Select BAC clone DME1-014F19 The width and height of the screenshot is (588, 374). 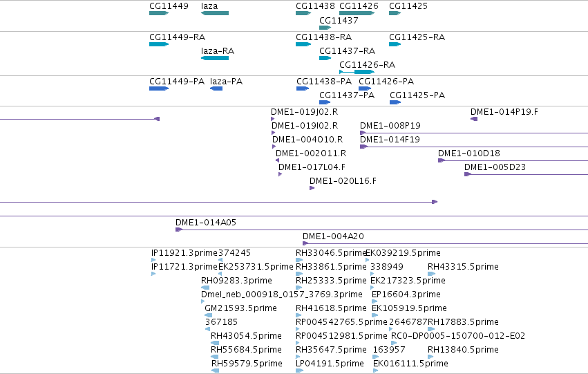[390, 140]
